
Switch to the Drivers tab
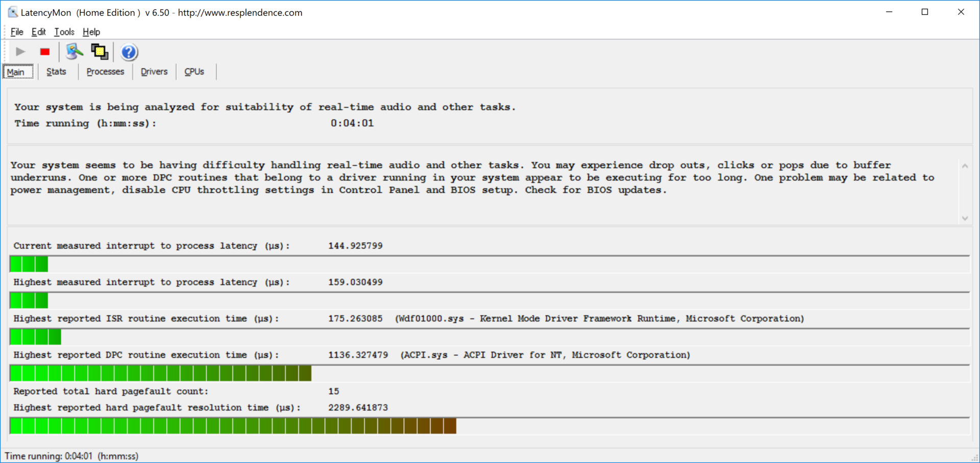(154, 71)
